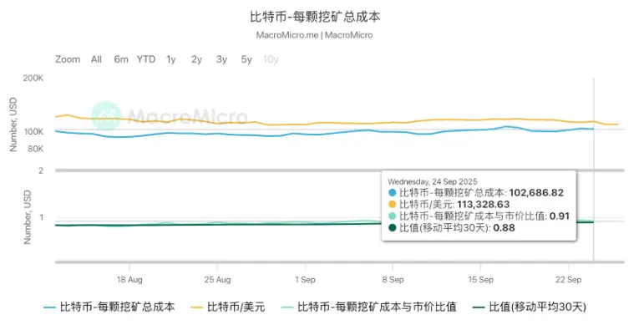This screenshot has height=325, width=644.
Task: Choose the YTD zoom option
Action: click(146, 59)
